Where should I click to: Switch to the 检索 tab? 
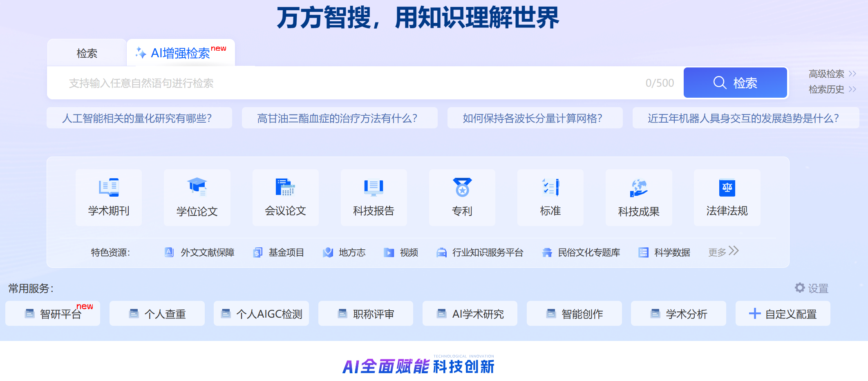coord(87,53)
